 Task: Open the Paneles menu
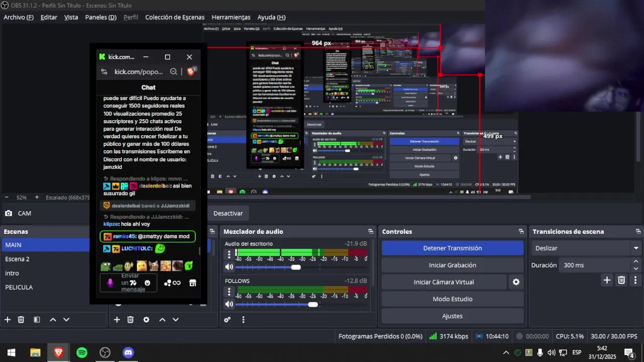tap(101, 17)
